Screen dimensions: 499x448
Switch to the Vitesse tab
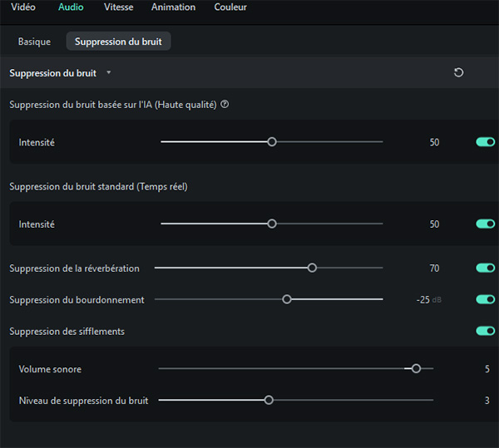(x=118, y=7)
